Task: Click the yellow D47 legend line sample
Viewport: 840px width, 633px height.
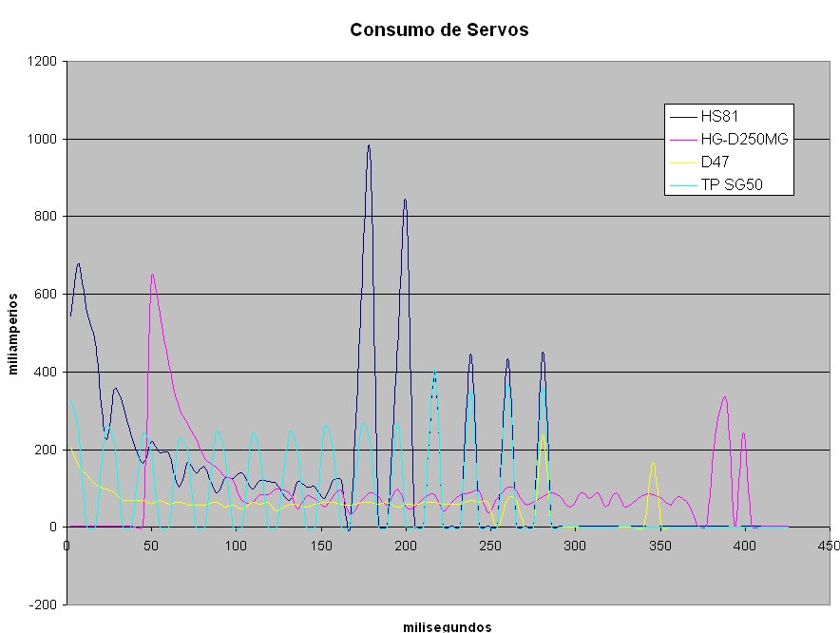Action: pyautogui.click(x=683, y=163)
